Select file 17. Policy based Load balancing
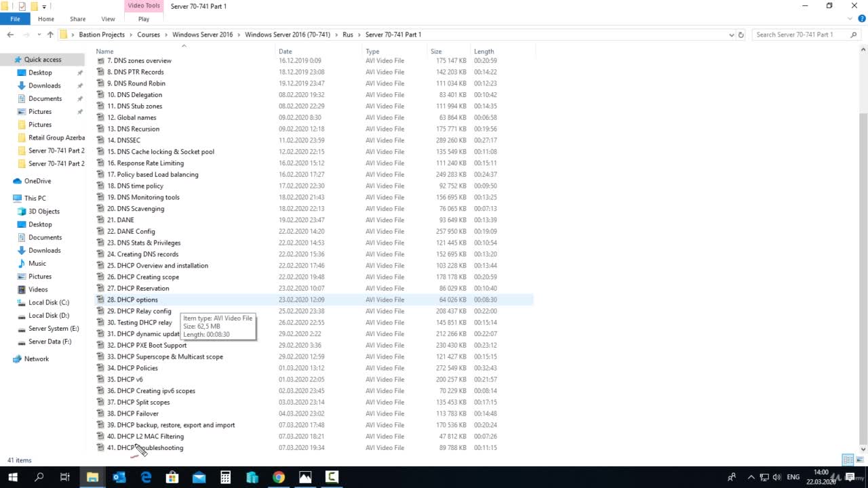The image size is (868, 488). pyautogui.click(x=153, y=174)
